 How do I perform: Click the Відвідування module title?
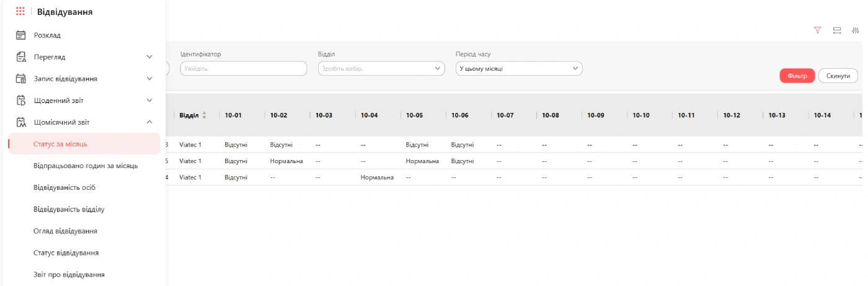[65, 11]
